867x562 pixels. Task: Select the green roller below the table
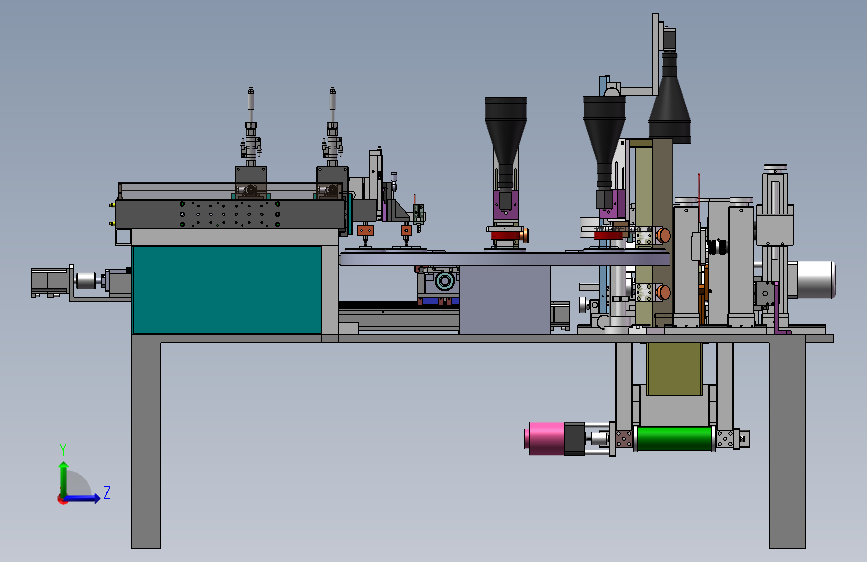click(x=674, y=439)
